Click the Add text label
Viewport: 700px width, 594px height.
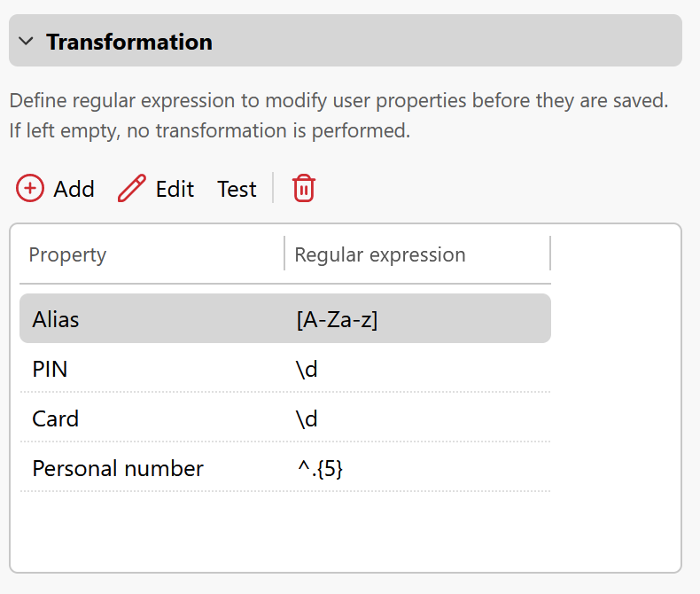pos(74,189)
